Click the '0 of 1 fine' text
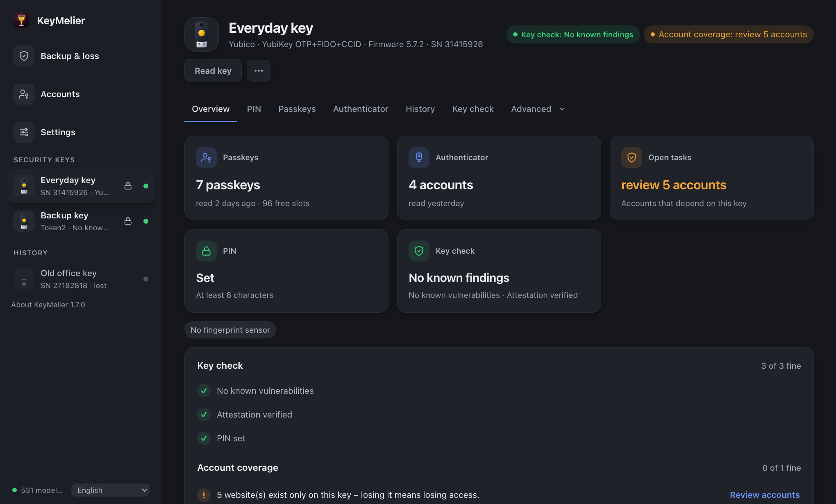This screenshot has height=504, width=836. (781, 468)
